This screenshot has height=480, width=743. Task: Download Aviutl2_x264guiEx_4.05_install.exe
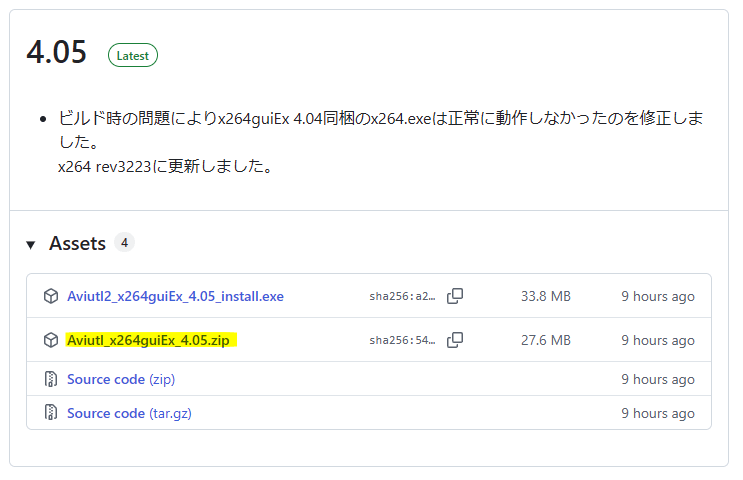tap(175, 296)
